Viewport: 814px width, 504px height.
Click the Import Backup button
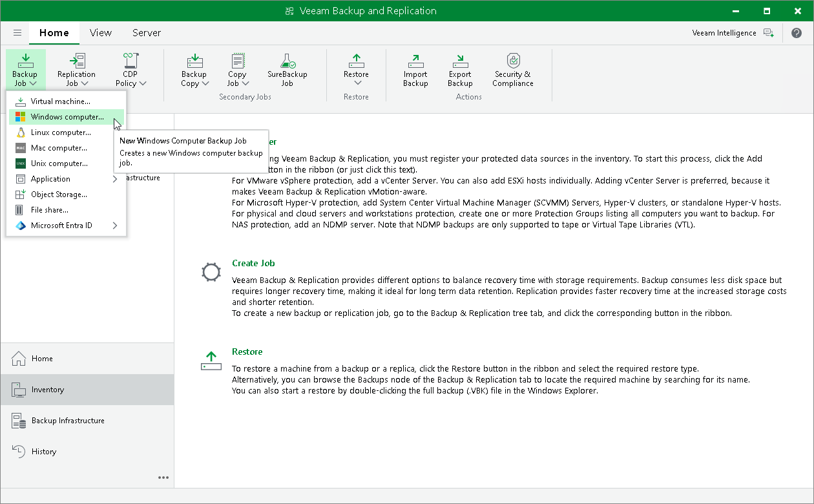415,70
